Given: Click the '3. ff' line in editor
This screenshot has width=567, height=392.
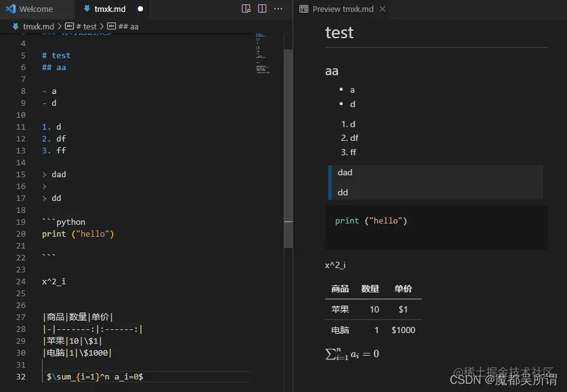Looking at the screenshot, I should [54, 151].
